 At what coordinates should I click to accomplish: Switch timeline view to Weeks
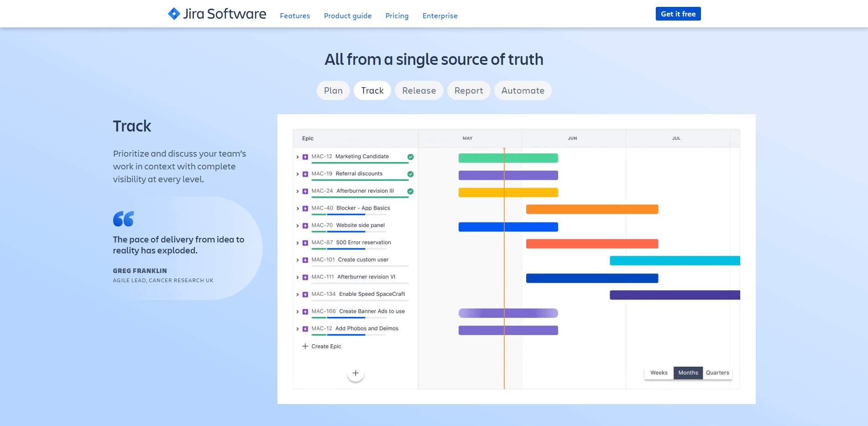[x=659, y=373]
